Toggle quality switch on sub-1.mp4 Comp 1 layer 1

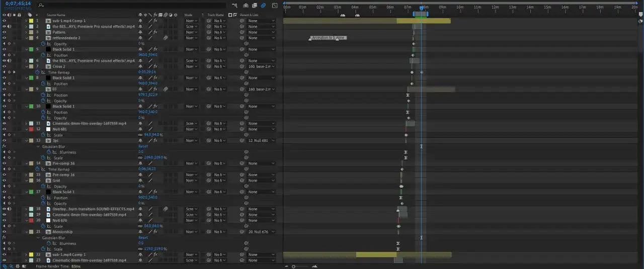(x=150, y=21)
